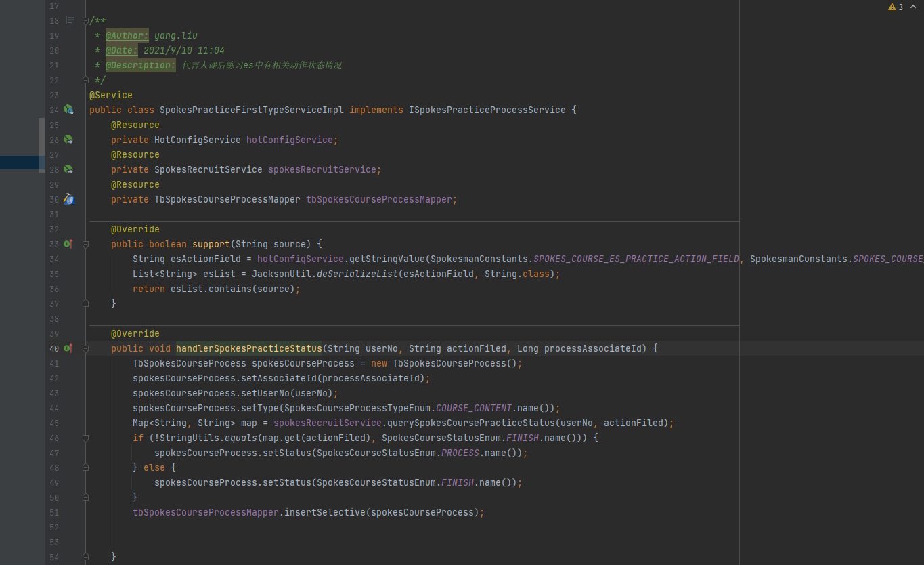Click field name spokesRecruitService on line 28
Image resolution: width=924 pixels, height=565 pixels.
tap(322, 169)
